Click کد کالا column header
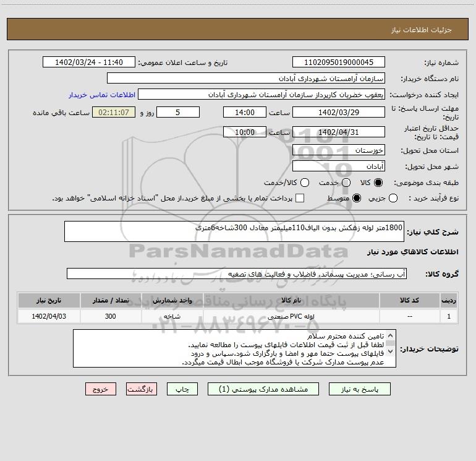The image size is (476, 461). click(409, 300)
